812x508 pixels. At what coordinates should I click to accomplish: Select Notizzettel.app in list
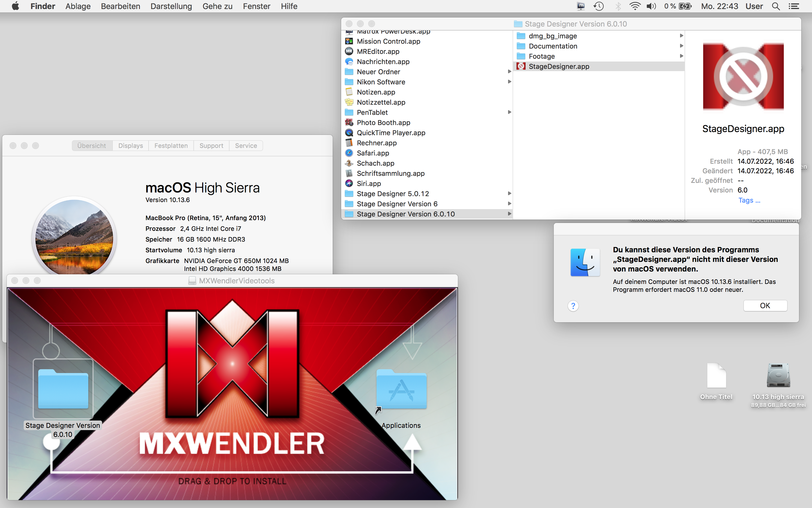[x=427, y=102]
